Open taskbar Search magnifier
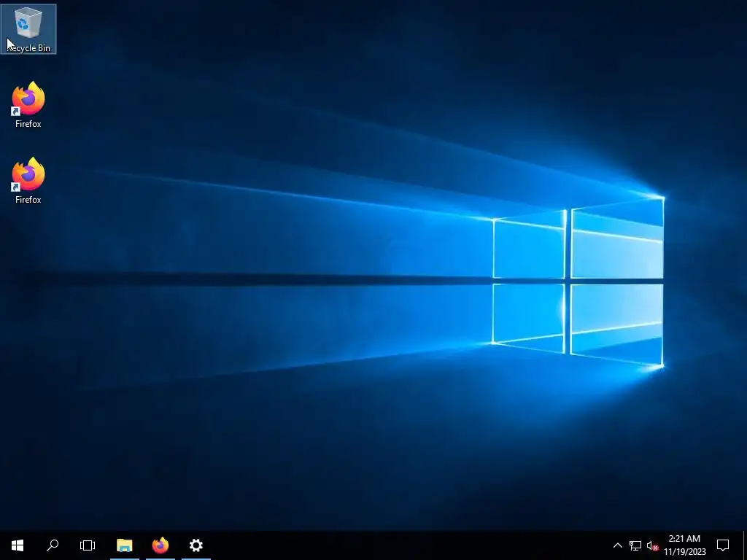 (x=53, y=545)
